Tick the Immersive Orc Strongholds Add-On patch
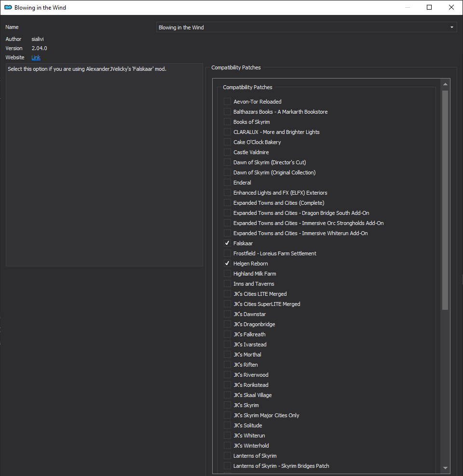 coord(227,223)
